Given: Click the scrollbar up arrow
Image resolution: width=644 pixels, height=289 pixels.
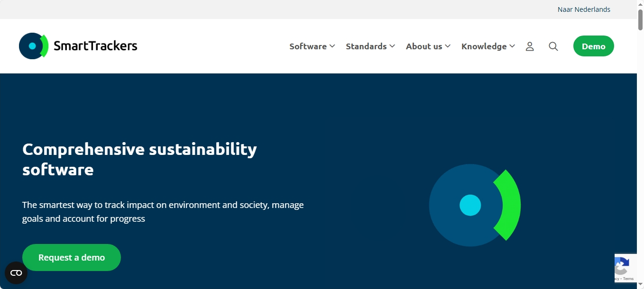Looking at the screenshot, I should 640,4.
